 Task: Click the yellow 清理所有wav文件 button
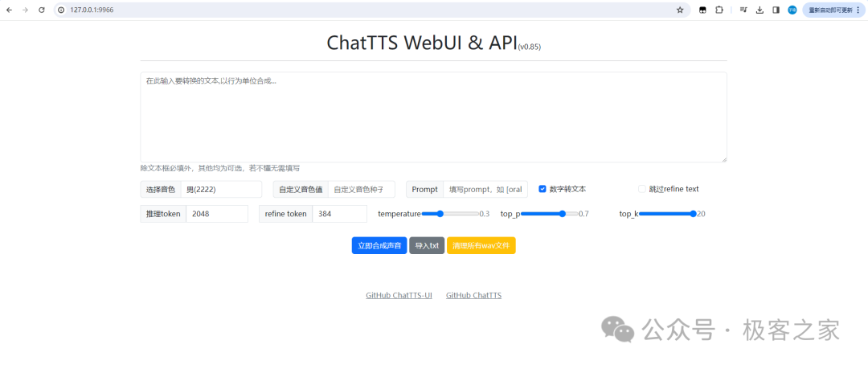pos(481,245)
